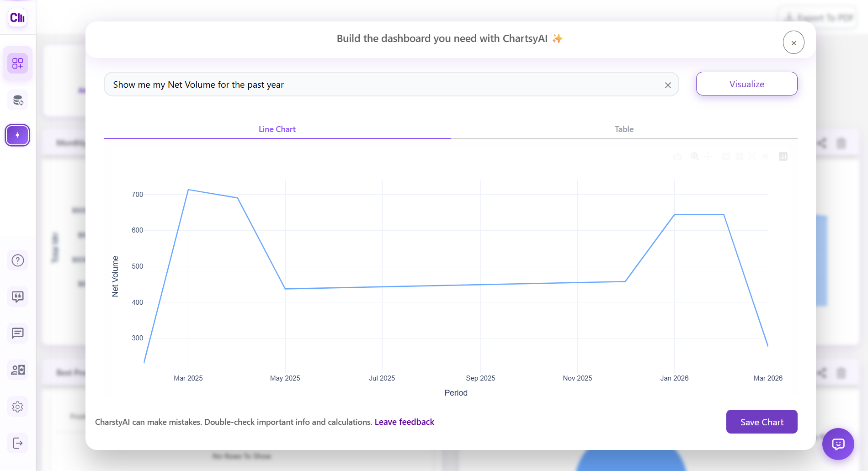Open the purple live chat bubble
This screenshot has height=471, width=868.
coord(838,444)
